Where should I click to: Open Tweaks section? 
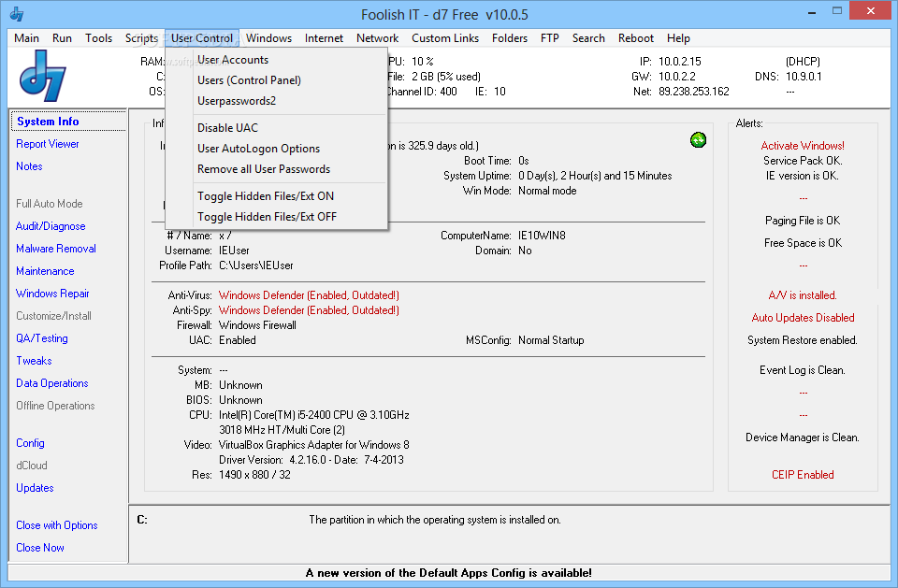point(34,361)
